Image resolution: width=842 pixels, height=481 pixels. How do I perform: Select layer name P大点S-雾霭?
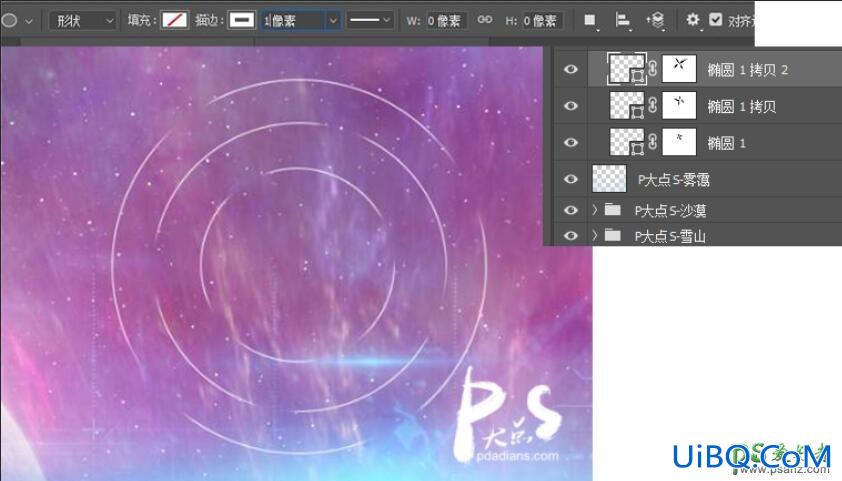point(673,179)
